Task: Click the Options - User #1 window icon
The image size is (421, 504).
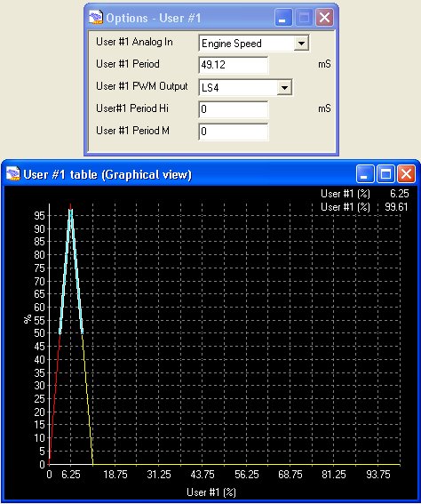Action: click(96, 18)
